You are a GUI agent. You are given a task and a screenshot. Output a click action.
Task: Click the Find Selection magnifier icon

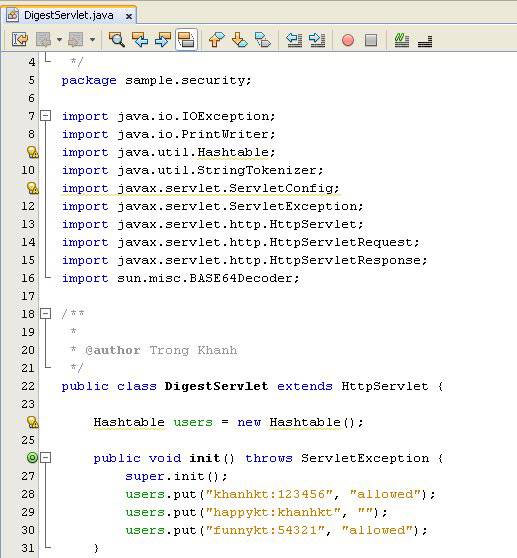[117, 40]
